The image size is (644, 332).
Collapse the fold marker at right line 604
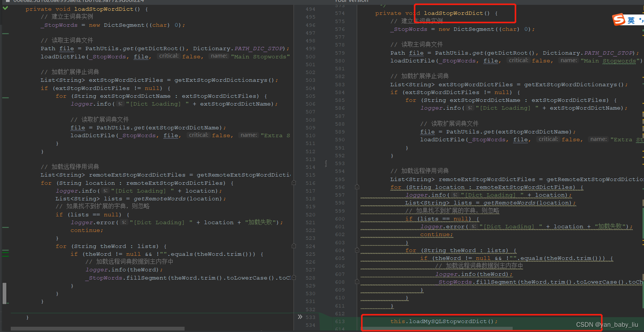pos(357,250)
